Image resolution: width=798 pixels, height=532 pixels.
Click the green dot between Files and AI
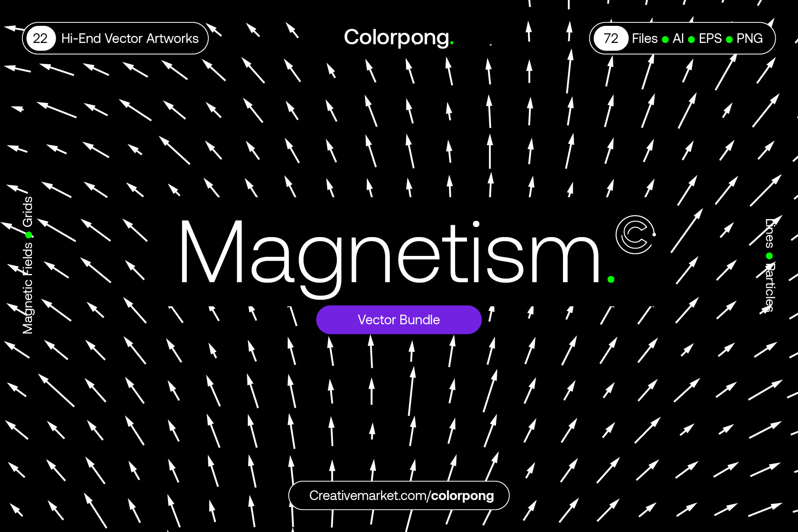point(665,40)
